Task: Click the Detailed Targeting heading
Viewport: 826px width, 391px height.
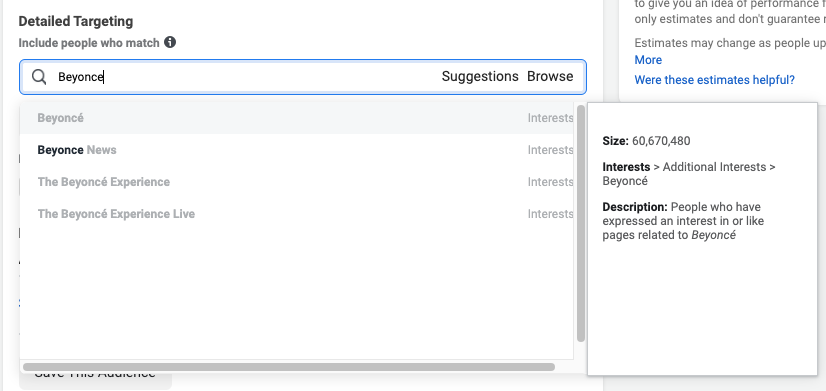Action: click(76, 22)
